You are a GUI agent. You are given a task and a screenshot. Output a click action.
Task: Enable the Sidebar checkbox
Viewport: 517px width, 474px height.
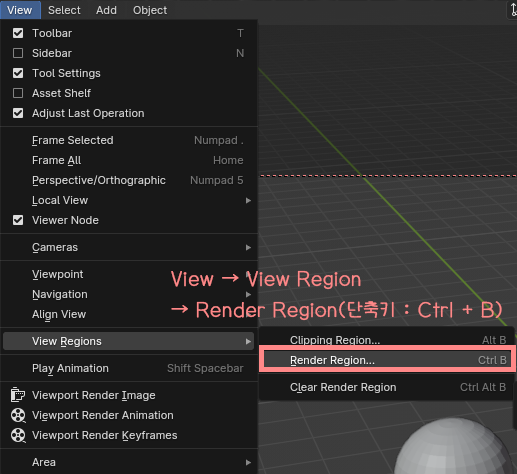(x=18, y=53)
